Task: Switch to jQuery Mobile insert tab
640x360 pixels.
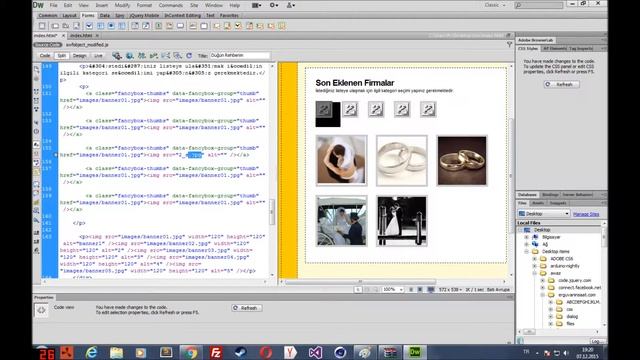Action: [x=144, y=16]
